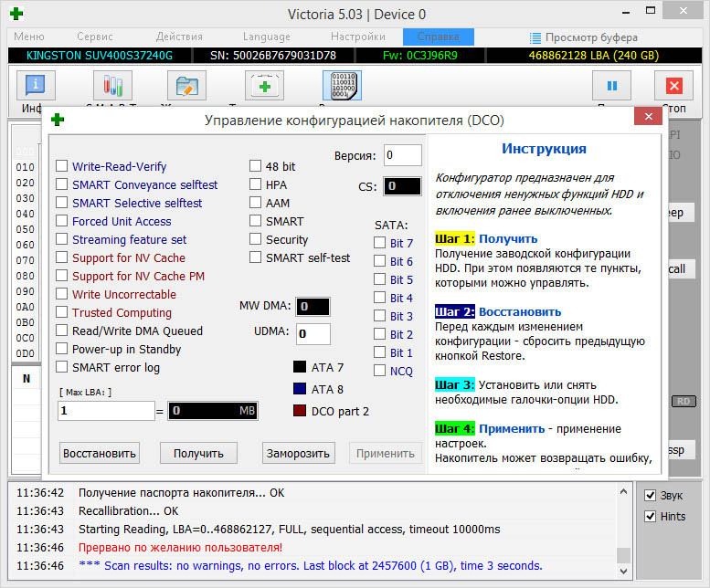Screen dimensions: 710x588
Task: Select log line Recallibration... OK
Action: pos(128,510)
